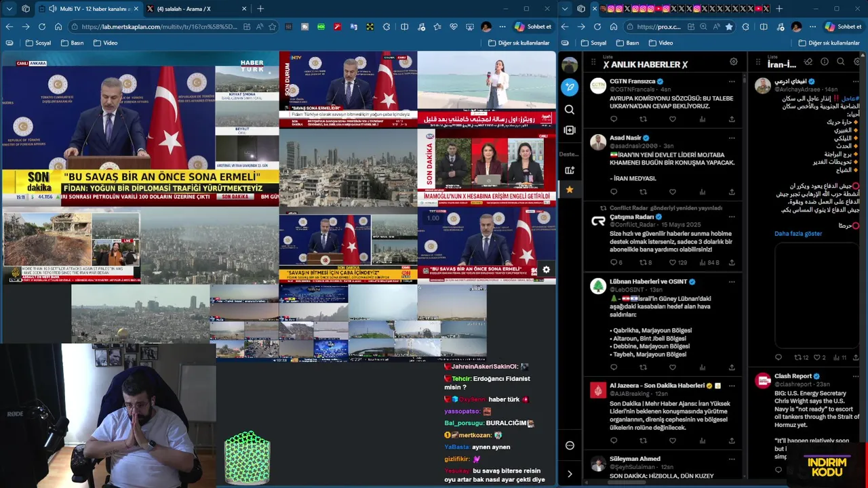Reload the X Pro browser window
Viewport: 868px width, 488px height.
click(x=597, y=26)
